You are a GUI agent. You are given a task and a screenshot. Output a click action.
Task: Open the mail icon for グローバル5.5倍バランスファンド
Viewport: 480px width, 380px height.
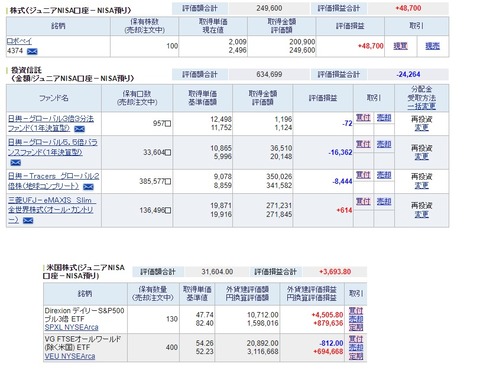click(15, 163)
